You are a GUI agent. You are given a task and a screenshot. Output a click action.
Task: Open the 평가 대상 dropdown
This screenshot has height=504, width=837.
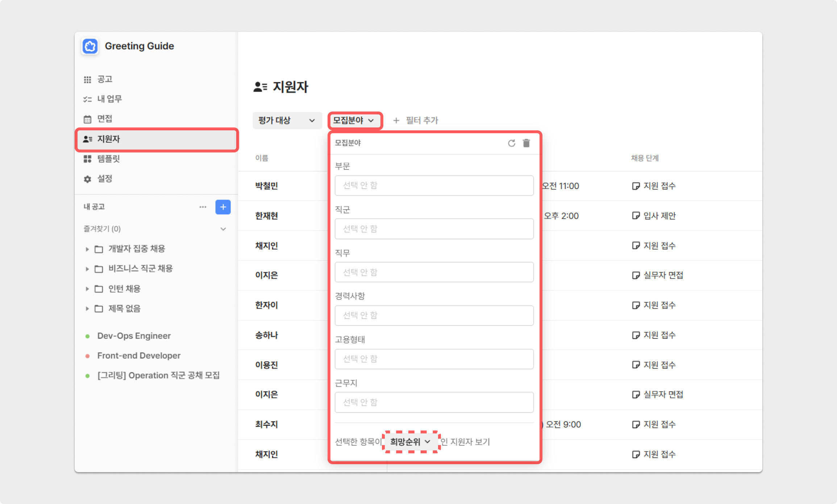[x=287, y=120]
